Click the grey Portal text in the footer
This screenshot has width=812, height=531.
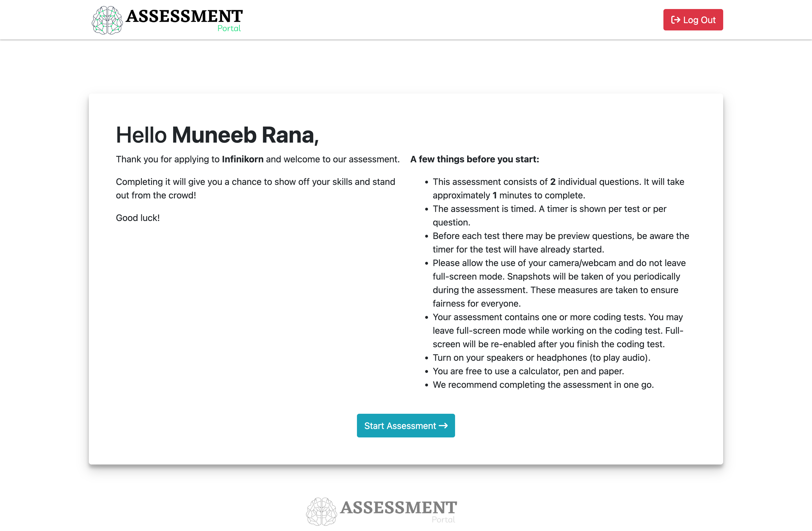pos(443,519)
